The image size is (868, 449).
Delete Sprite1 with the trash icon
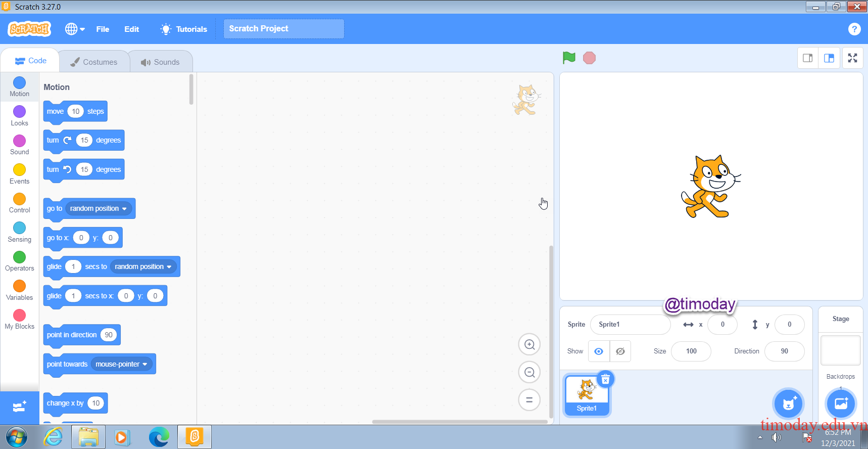click(x=605, y=380)
